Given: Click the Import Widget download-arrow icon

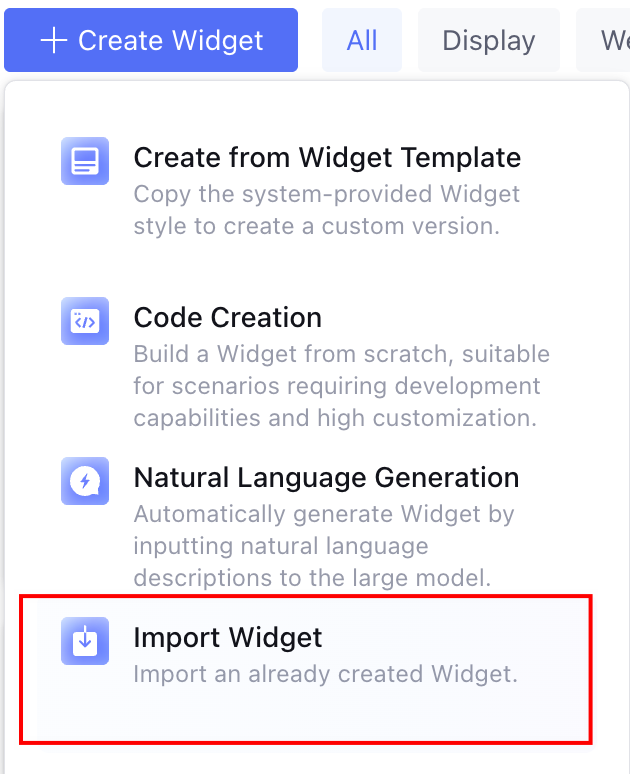Looking at the screenshot, I should [x=85, y=641].
